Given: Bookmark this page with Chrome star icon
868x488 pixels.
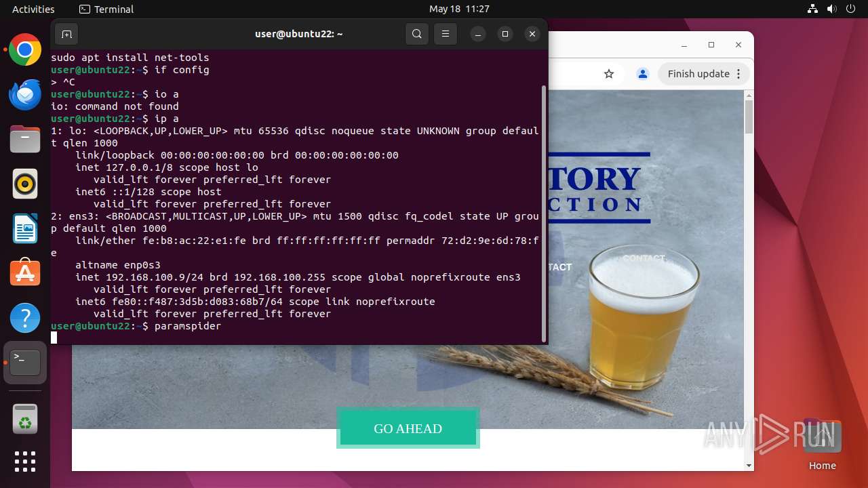Looking at the screenshot, I should coord(609,74).
